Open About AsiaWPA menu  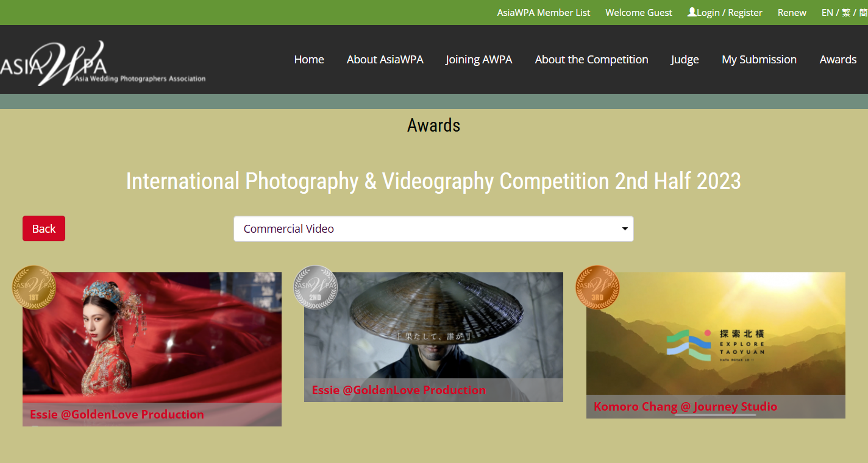tap(385, 59)
